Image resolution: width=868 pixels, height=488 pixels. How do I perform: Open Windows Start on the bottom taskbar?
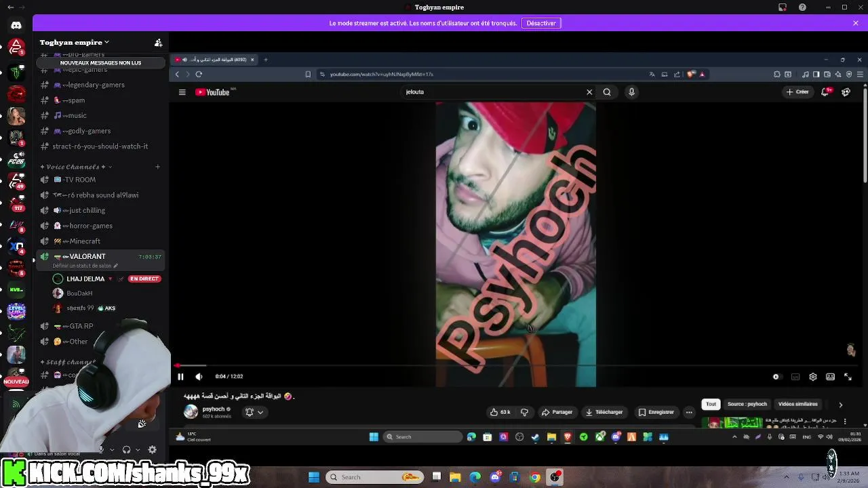[x=314, y=477]
